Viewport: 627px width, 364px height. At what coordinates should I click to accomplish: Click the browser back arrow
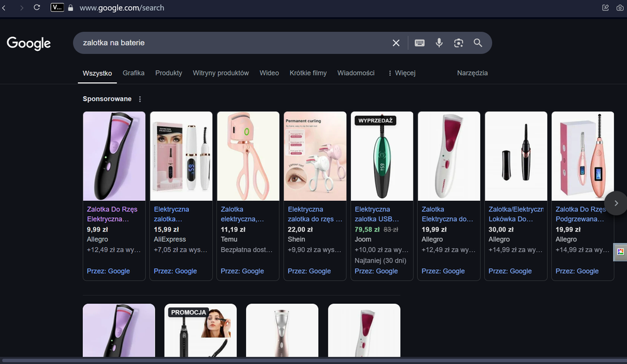[4, 8]
